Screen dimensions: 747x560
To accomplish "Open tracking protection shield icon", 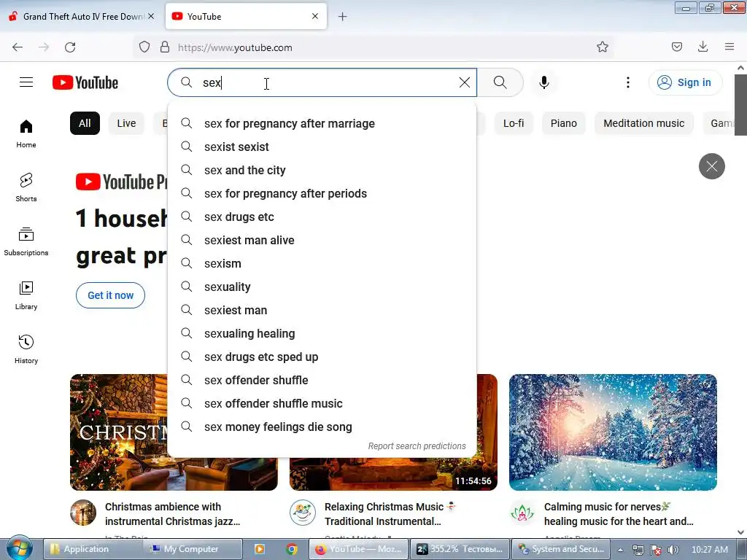I will (144, 47).
